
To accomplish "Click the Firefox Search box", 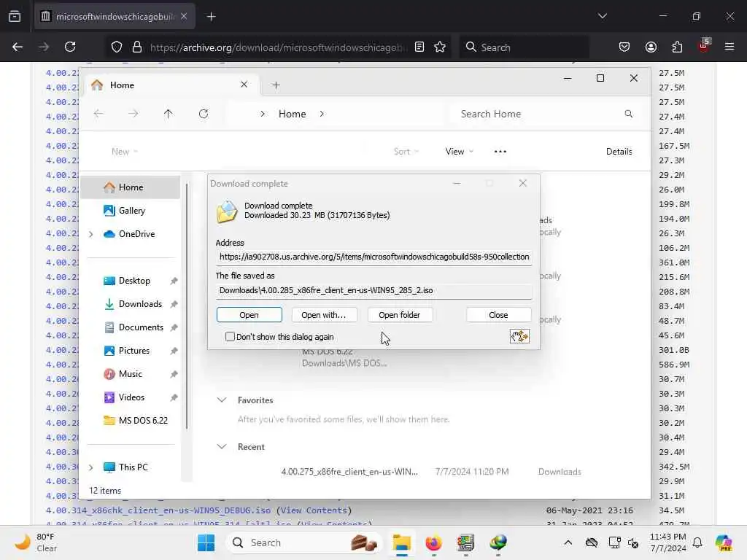I will (524, 47).
